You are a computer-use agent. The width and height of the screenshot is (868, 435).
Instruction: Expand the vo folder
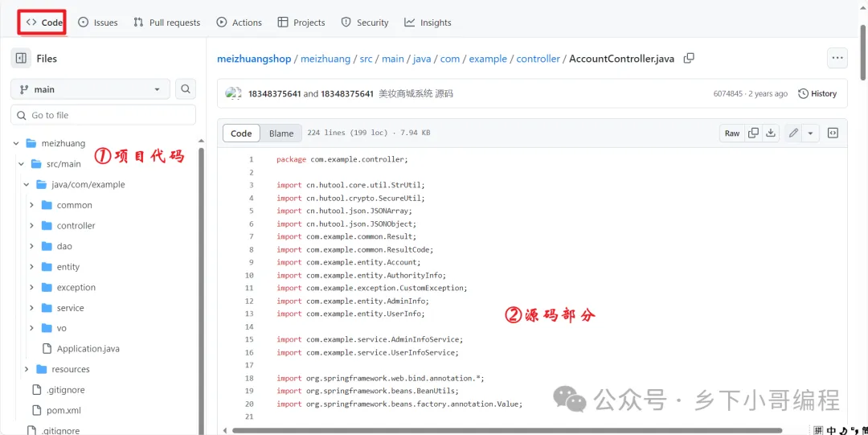31,328
